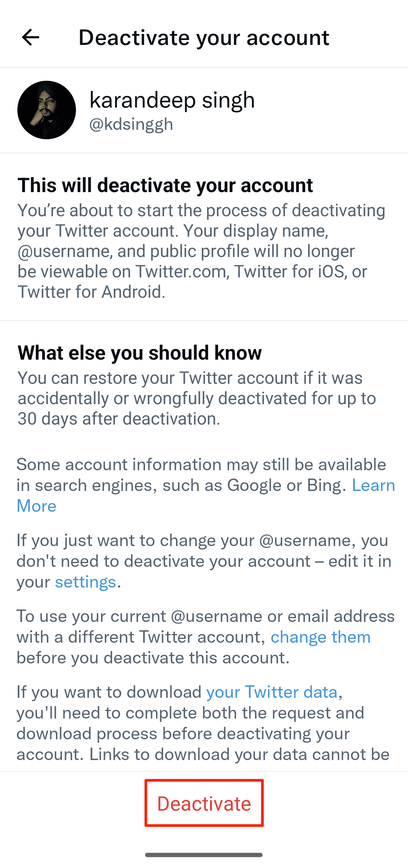
Task: Click the change them link
Action: (x=320, y=637)
